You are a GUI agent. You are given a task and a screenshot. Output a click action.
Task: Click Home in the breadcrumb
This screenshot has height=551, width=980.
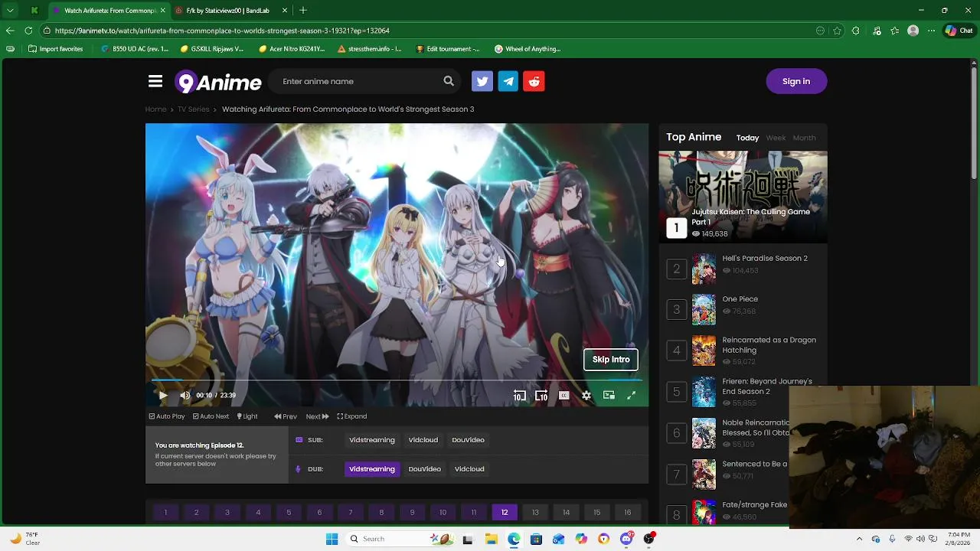[156, 109]
